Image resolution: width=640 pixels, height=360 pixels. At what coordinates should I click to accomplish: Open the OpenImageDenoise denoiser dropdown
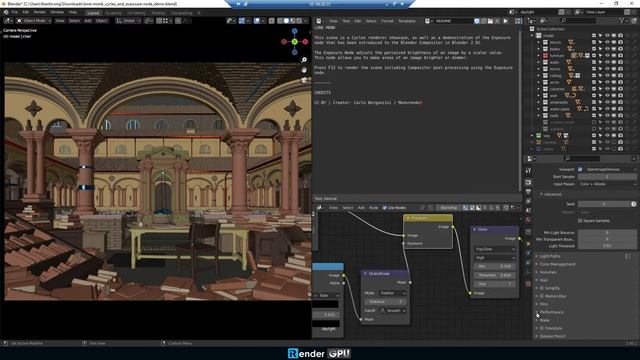pos(611,169)
